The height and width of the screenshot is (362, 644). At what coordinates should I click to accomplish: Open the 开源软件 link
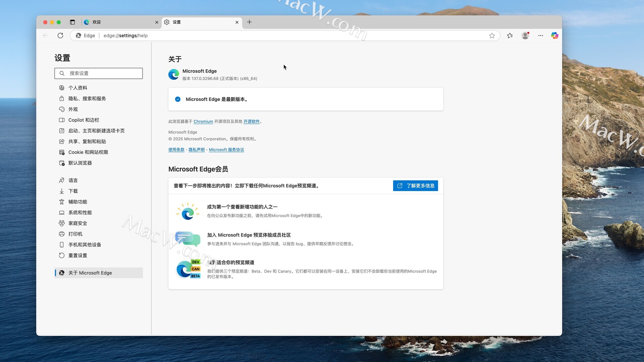tap(252, 122)
